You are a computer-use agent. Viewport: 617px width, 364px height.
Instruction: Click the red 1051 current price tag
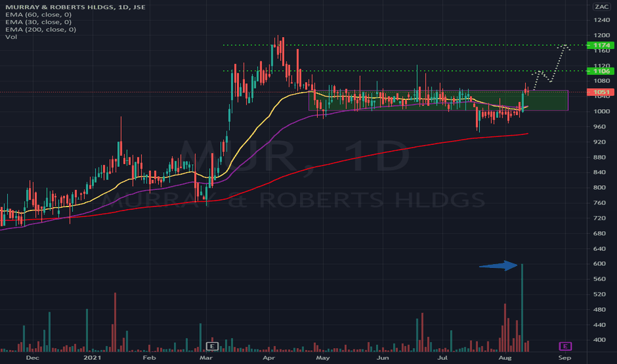coord(600,92)
